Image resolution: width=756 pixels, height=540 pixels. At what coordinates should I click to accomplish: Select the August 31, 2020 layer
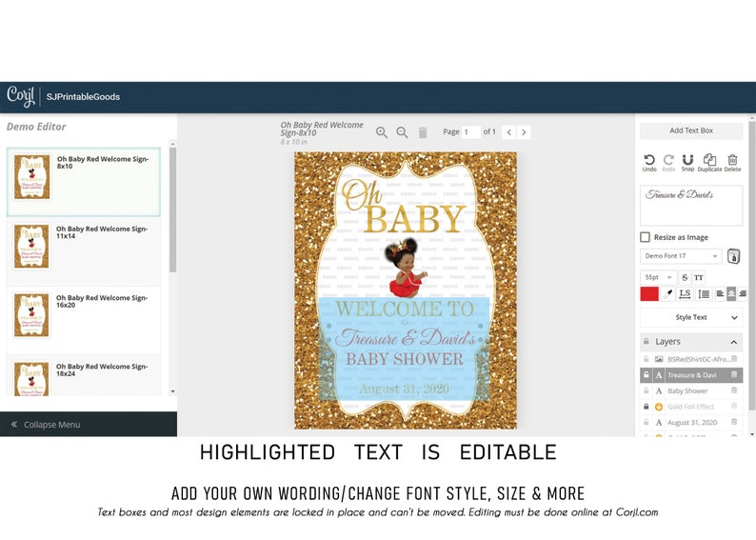(x=692, y=422)
